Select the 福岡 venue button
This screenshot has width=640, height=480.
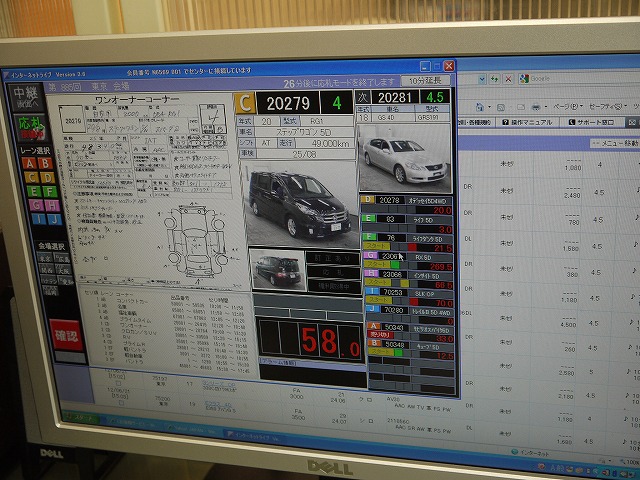(50, 291)
